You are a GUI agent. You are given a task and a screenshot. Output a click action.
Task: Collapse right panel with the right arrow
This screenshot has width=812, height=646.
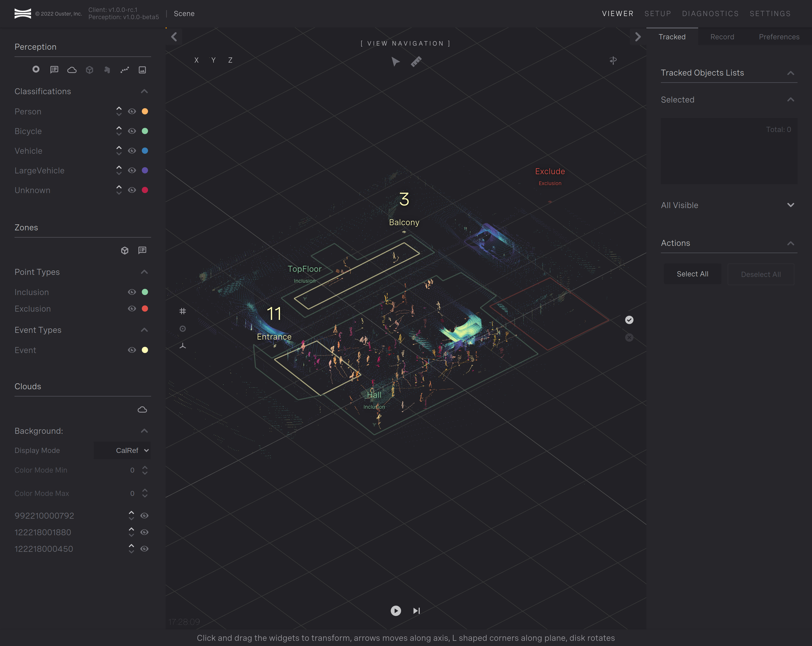point(638,37)
